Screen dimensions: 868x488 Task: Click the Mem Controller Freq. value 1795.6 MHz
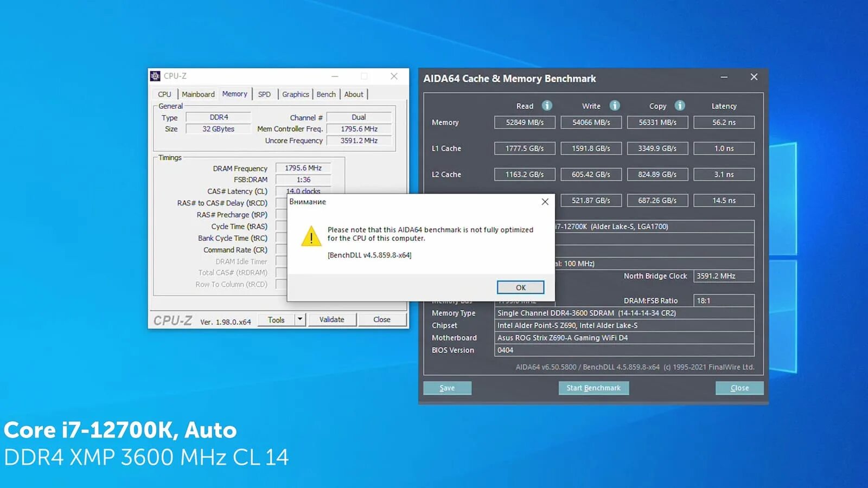359,129
